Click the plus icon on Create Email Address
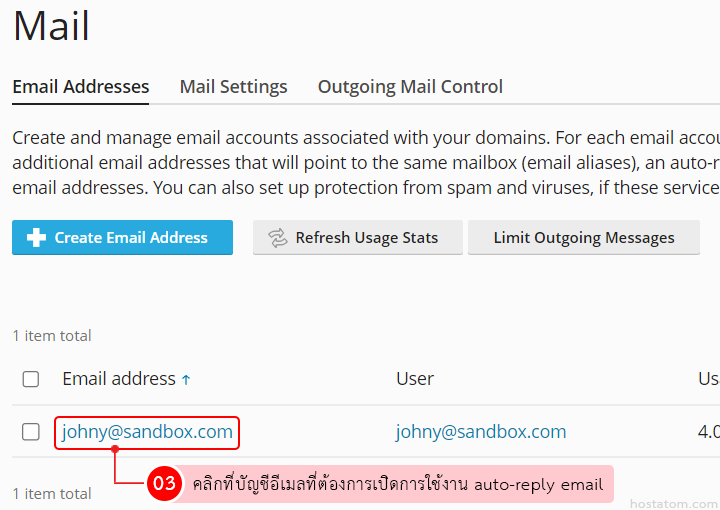 point(36,238)
